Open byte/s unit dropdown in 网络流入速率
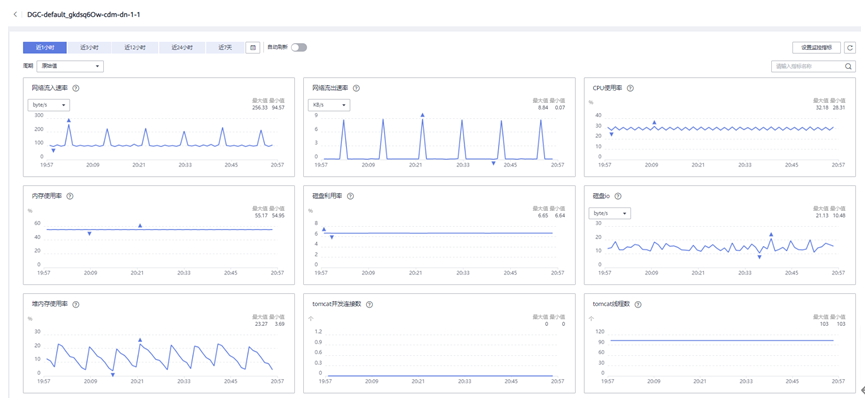Screen dimensions: 865x400 (x=48, y=104)
